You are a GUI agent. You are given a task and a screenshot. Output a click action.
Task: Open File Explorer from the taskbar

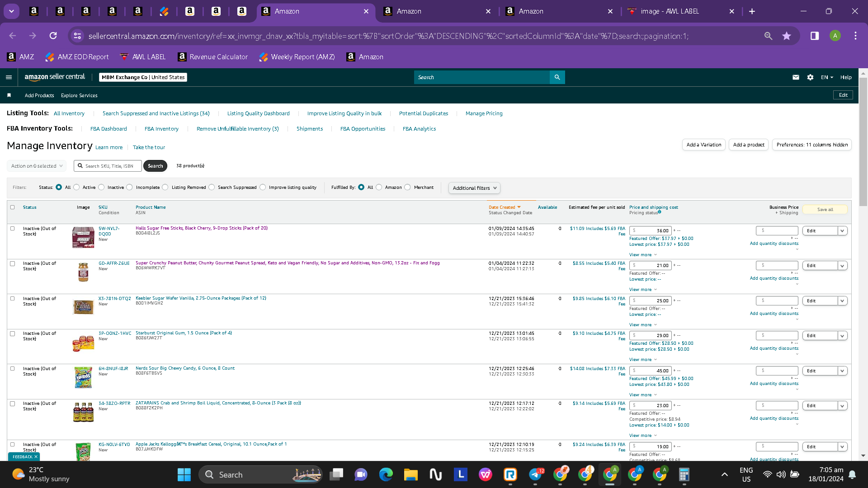[411, 474]
